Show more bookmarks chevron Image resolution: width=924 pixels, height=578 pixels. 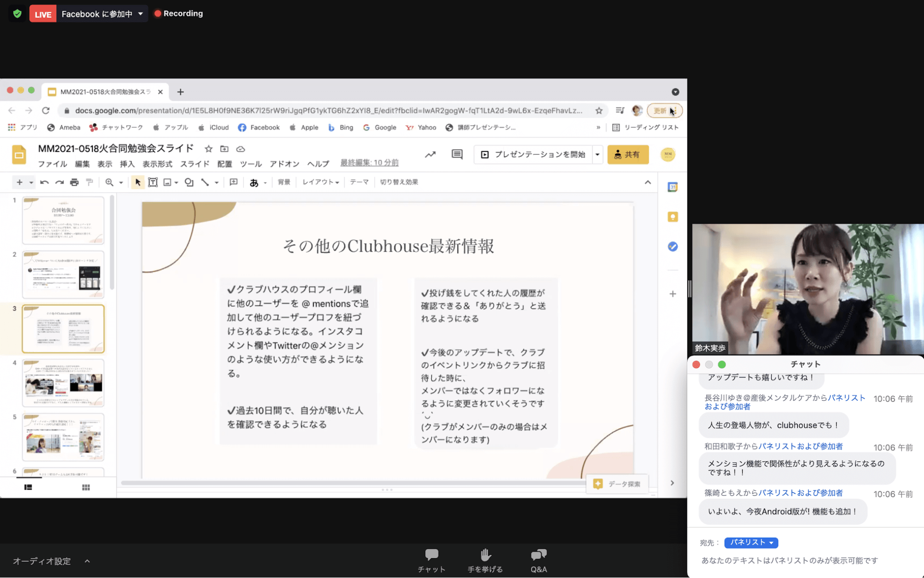click(x=598, y=127)
